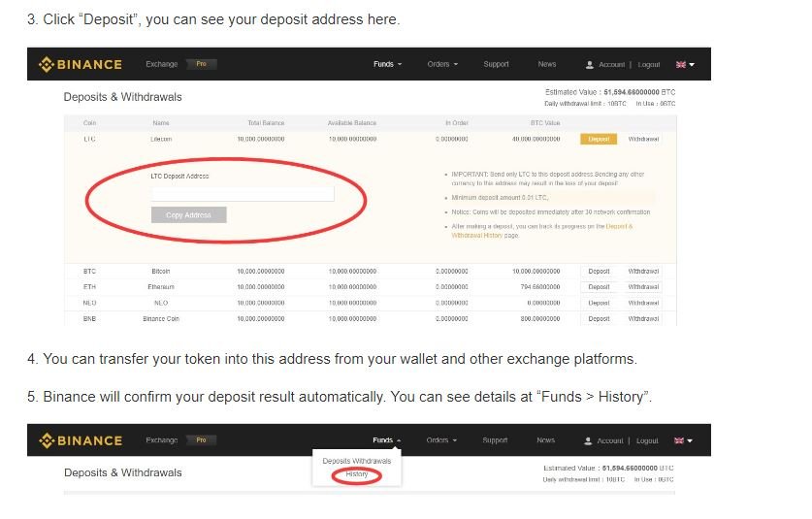Open the Deposit & Withdrawal History link

click(x=542, y=231)
